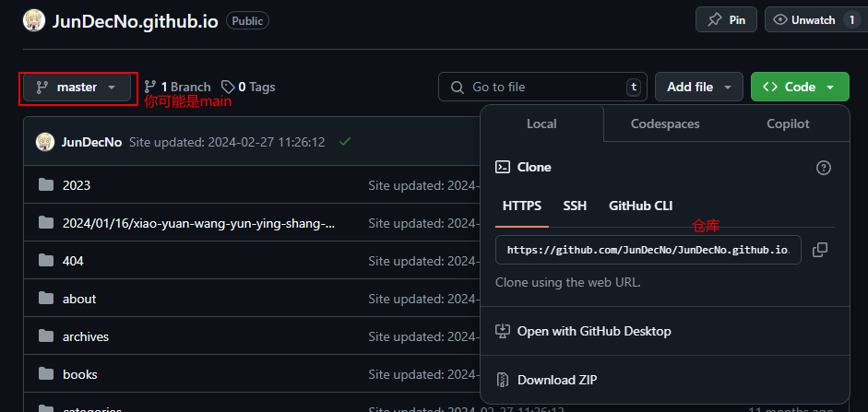Pin this repository with Pin button

click(x=726, y=20)
